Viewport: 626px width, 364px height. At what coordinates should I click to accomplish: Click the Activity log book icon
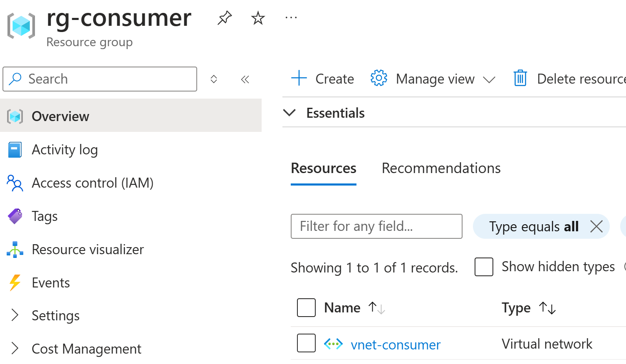[15, 150]
